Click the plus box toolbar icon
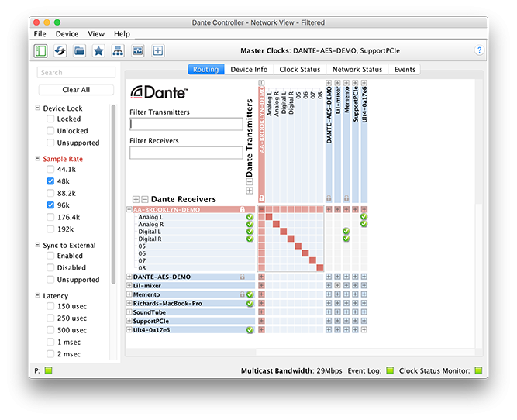The image size is (517, 420). click(x=158, y=51)
